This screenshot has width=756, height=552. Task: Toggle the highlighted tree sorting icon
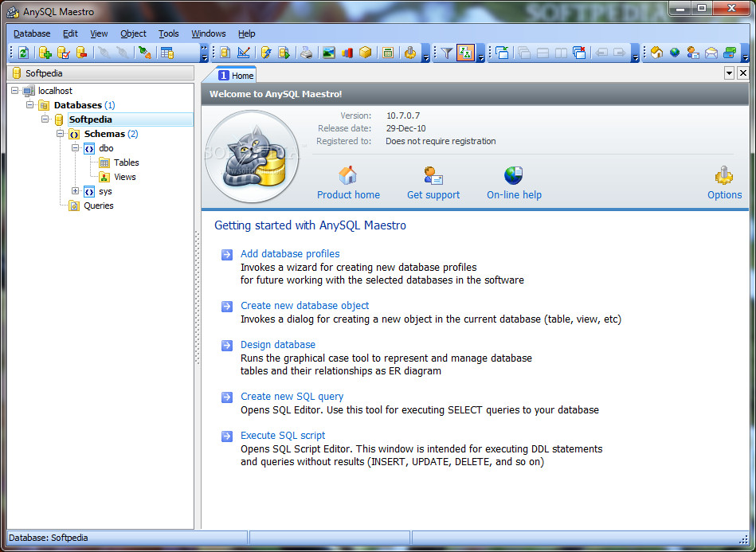(466, 53)
